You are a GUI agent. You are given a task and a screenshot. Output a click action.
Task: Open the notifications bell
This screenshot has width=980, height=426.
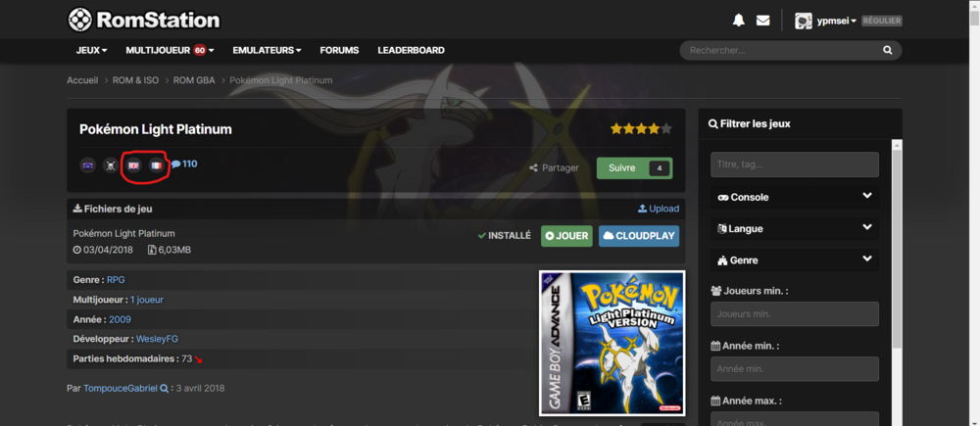[x=739, y=20]
